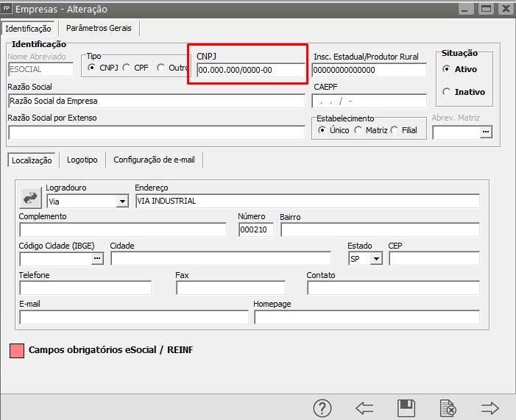516x420 pixels.
Task: Open the Estado dropdown list
Action: 377,258
